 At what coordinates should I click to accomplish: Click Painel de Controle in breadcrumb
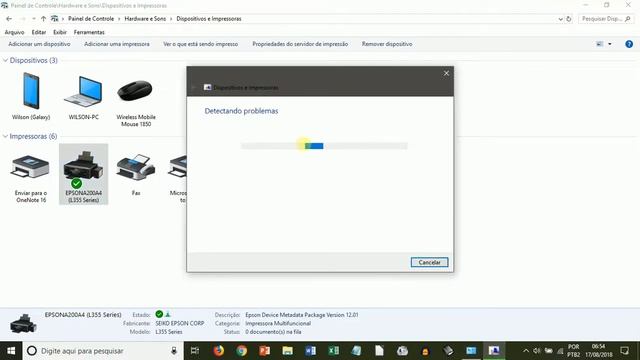91,19
